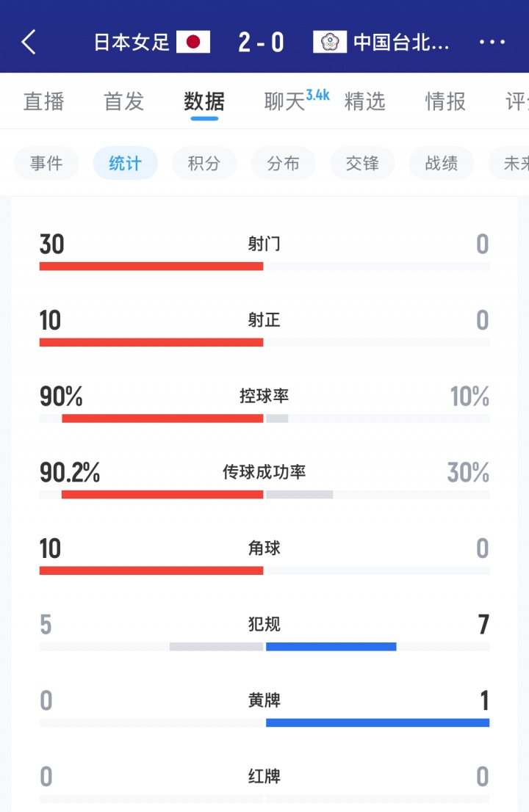Tap the 中国台北 team name
The width and height of the screenshot is (529, 812).
pyautogui.click(x=401, y=42)
